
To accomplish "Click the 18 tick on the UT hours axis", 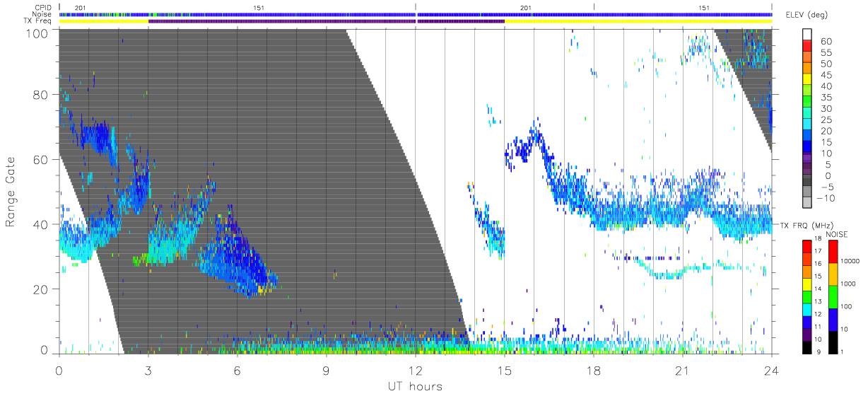I will (x=594, y=370).
